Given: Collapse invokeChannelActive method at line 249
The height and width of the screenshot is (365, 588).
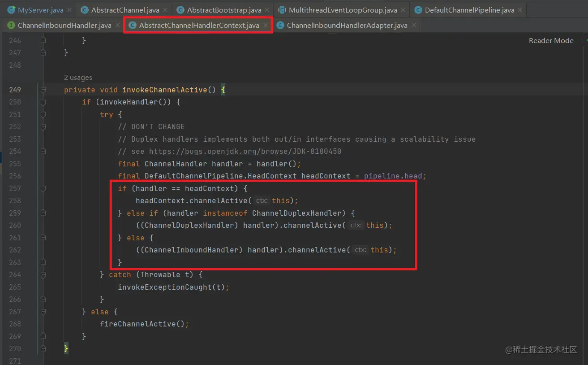Looking at the screenshot, I should point(43,90).
